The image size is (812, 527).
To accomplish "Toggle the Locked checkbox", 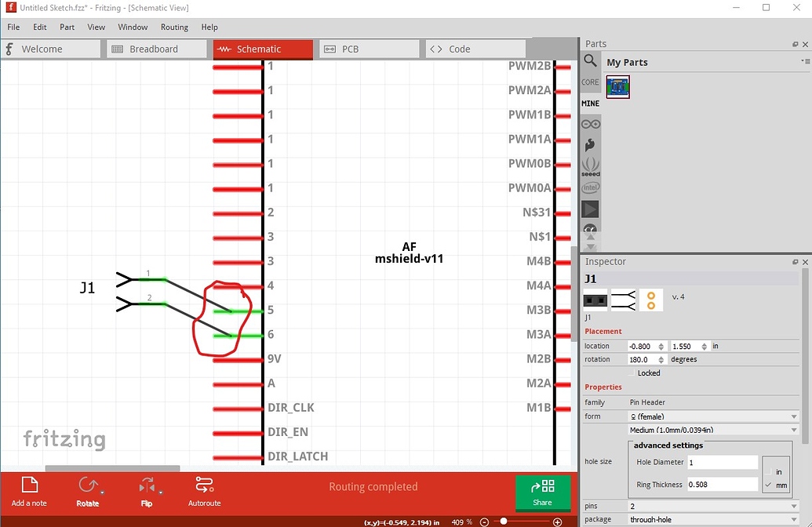I will (x=632, y=373).
